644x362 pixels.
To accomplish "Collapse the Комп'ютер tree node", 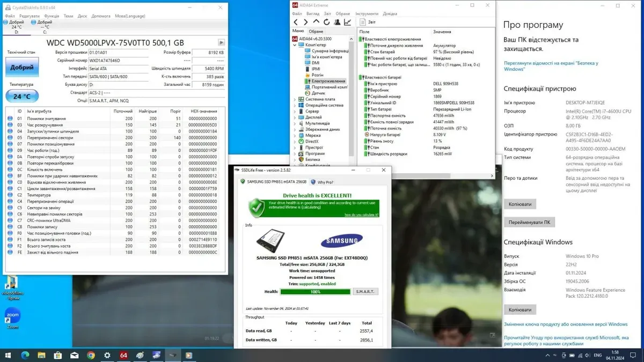I will coord(295,45).
